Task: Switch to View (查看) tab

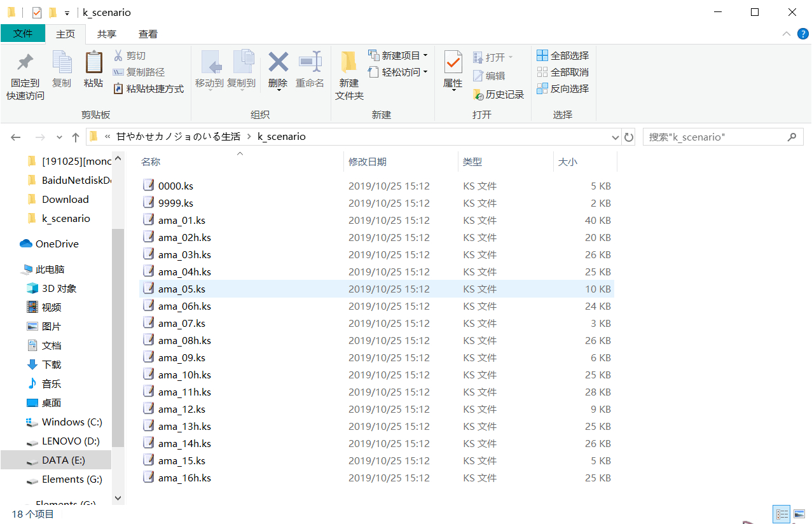Action: click(x=148, y=34)
